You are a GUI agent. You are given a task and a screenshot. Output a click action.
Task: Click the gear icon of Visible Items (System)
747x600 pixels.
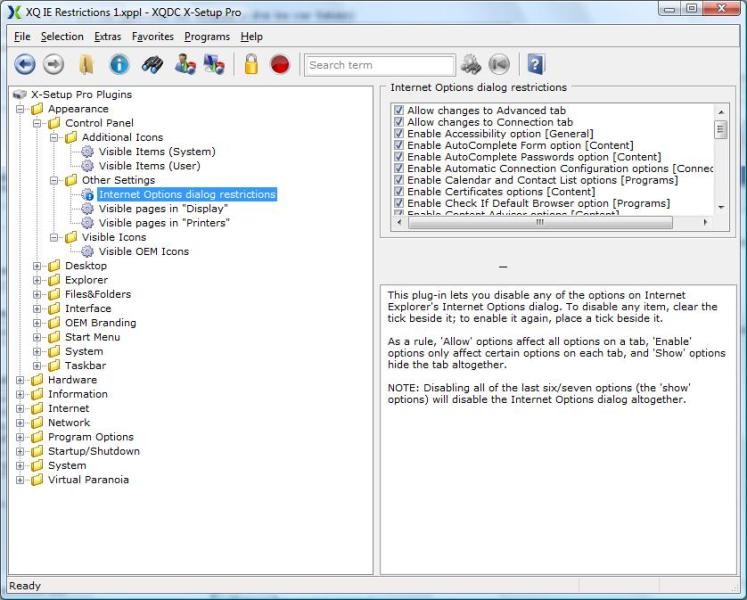tap(87, 152)
